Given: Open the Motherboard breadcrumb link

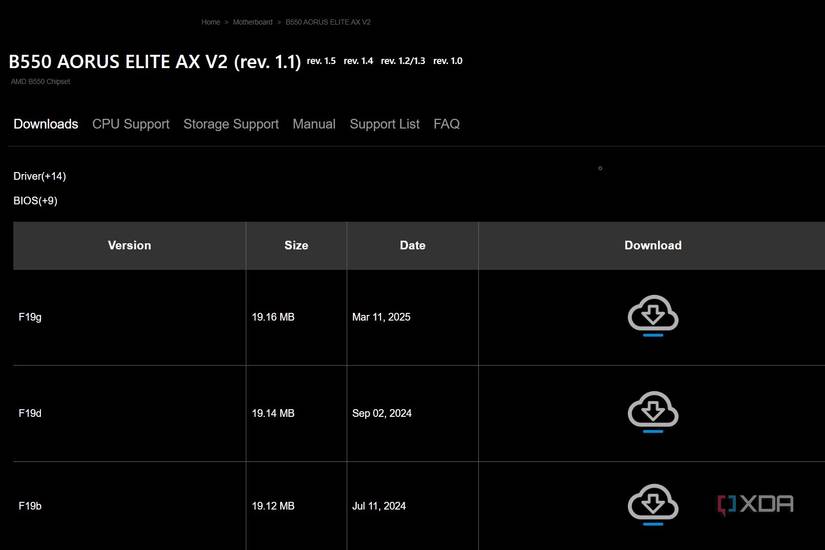Looking at the screenshot, I should coord(252,22).
